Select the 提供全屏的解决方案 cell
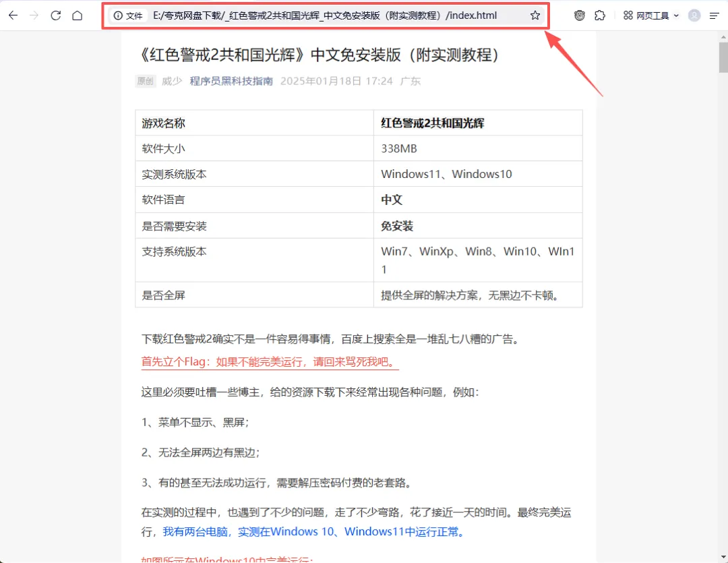The width and height of the screenshot is (728, 563). click(478, 295)
